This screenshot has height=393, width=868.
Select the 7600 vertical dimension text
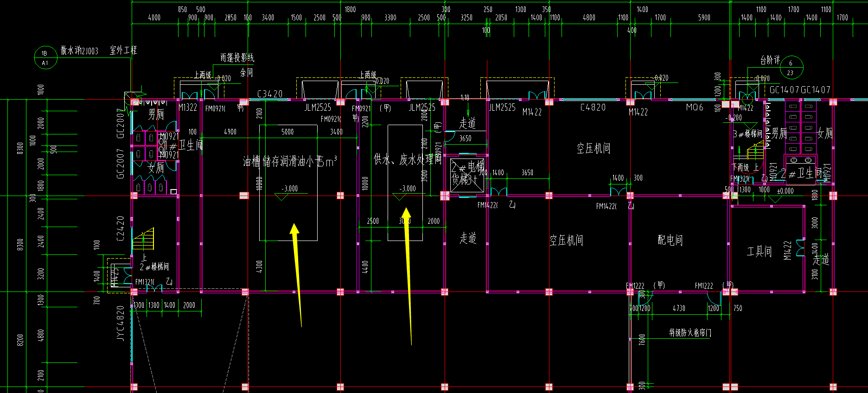click(x=642, y=340)
